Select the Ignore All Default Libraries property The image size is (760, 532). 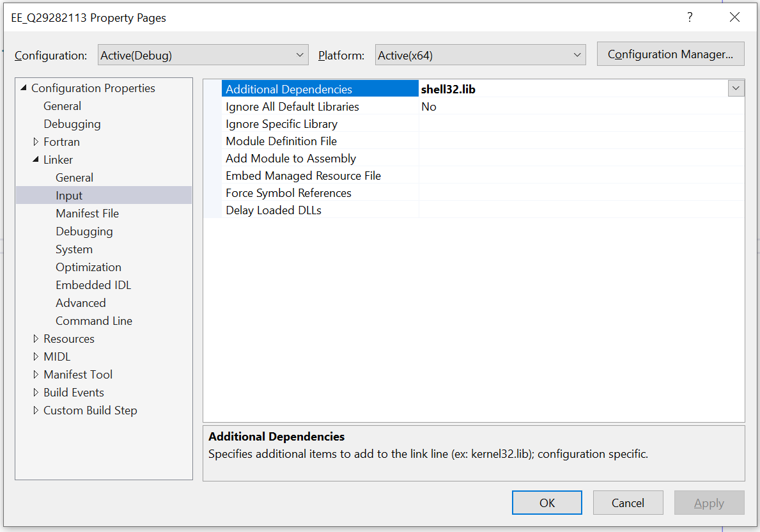[x=320, y=106]
